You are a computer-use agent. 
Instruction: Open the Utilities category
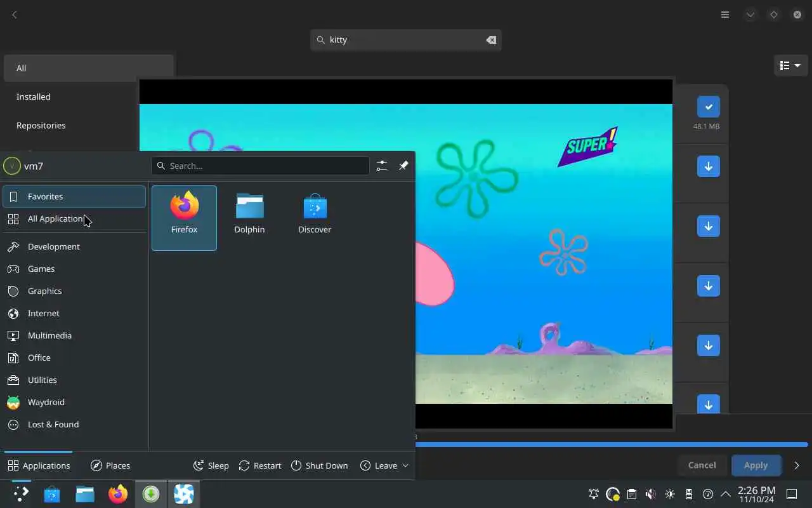pyautogui.click(x=74, y=380)
